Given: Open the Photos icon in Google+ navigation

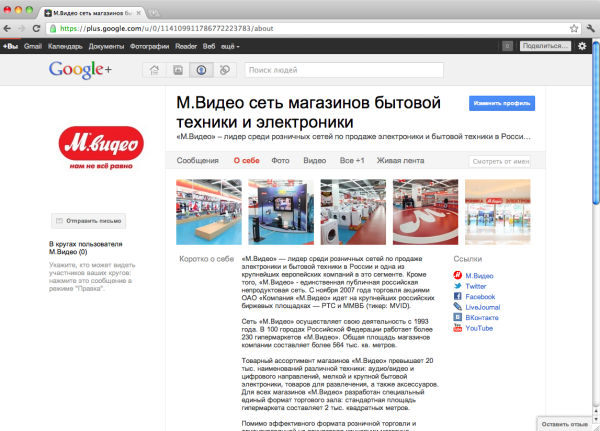Looking at the screenshot, I should point(178,70).
